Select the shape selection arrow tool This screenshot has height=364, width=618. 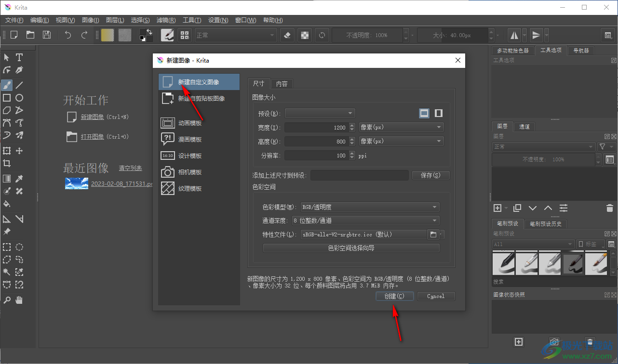click(x=7, y=57)
